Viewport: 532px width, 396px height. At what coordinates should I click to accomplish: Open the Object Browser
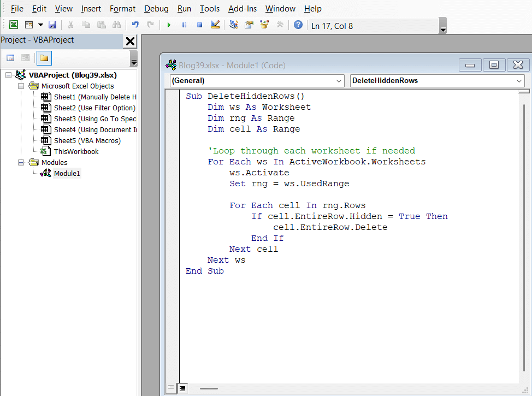[265, 25]
